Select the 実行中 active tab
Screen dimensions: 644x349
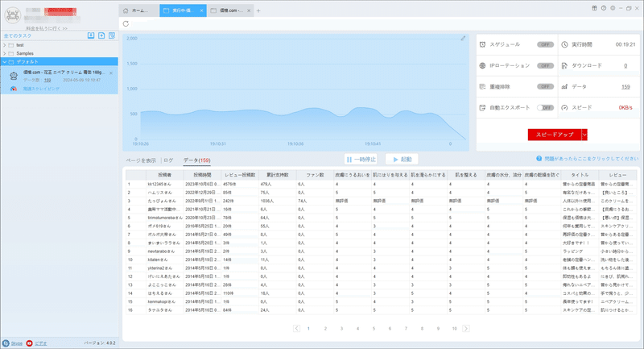(x=183, y=10)
